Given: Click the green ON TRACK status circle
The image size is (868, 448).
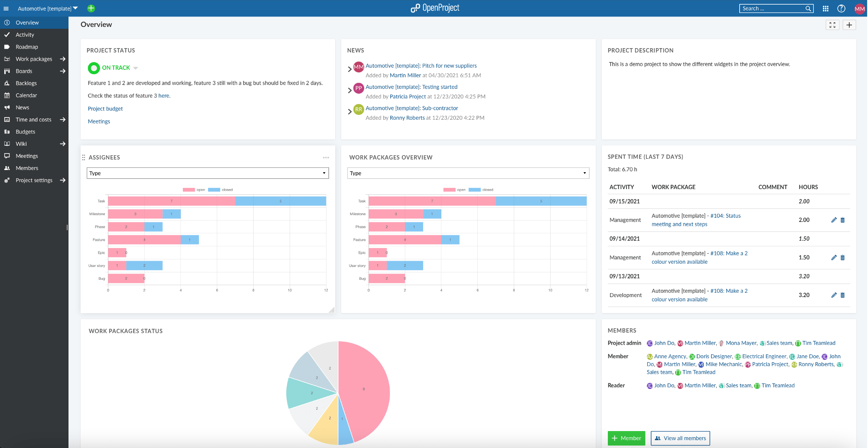Looking at the screenshot, I should [x=94, y=68].
